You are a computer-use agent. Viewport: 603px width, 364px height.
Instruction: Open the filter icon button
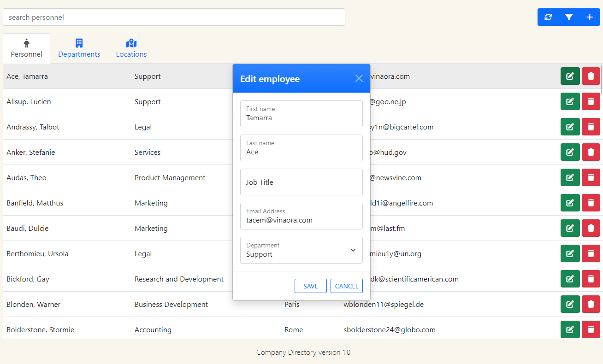(x=569, y=17)
